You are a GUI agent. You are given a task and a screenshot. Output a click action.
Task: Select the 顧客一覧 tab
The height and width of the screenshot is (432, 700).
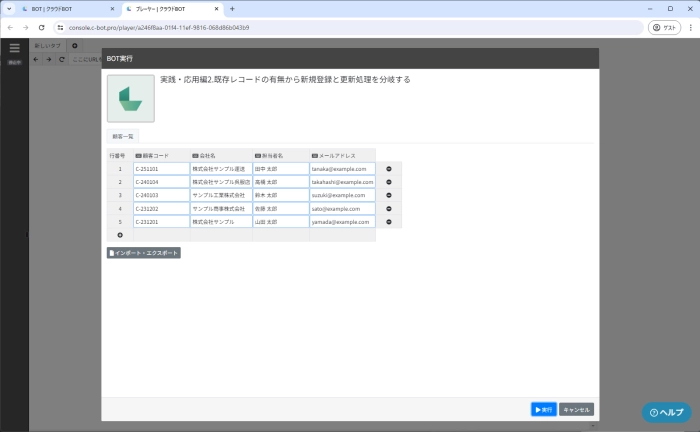pos(123,136)
